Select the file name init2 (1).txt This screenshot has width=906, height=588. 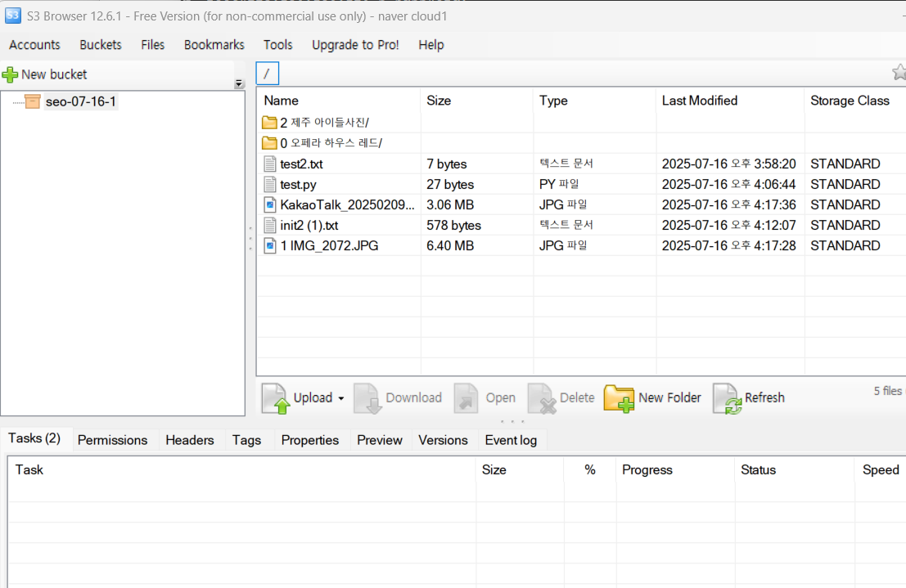pyautogui.click(x=309, y=226)
